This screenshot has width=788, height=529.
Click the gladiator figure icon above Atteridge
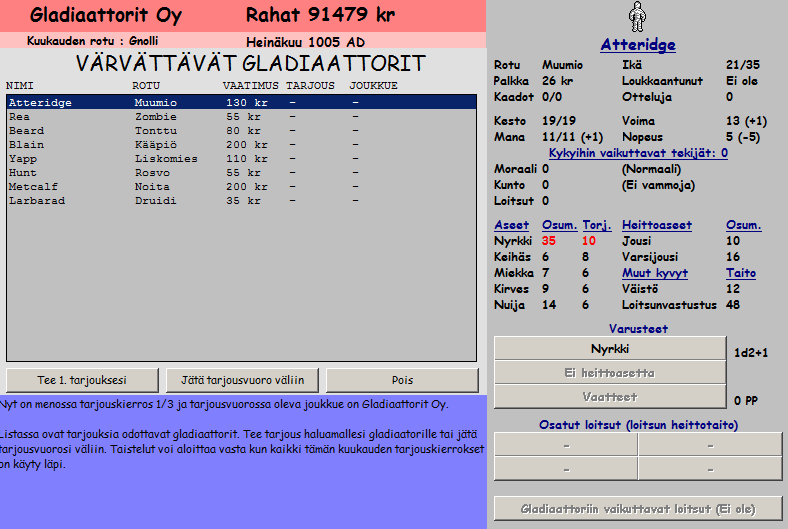pos(637,17)
